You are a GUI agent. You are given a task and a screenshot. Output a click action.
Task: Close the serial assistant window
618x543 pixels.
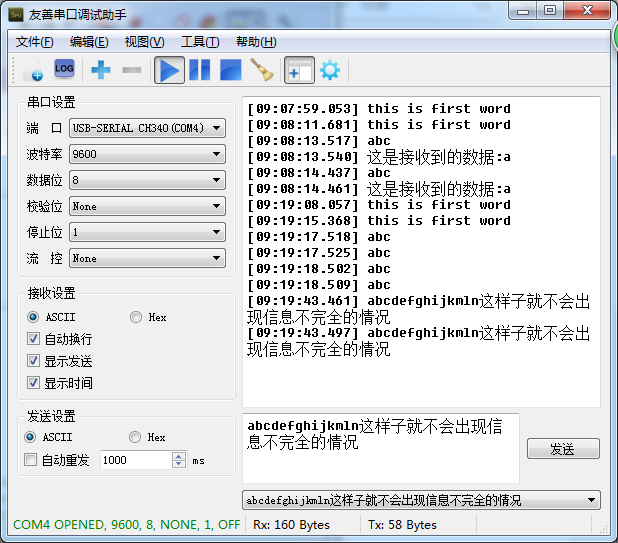coord(587,10)
